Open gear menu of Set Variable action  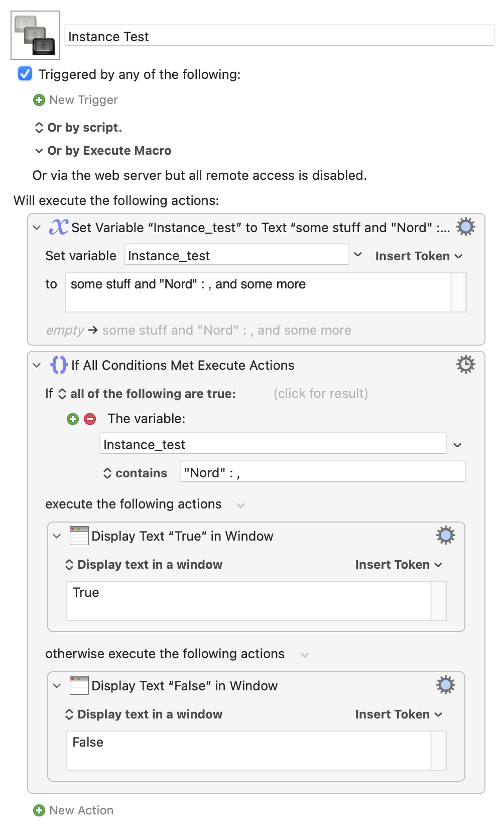click(x=465, y=227)
